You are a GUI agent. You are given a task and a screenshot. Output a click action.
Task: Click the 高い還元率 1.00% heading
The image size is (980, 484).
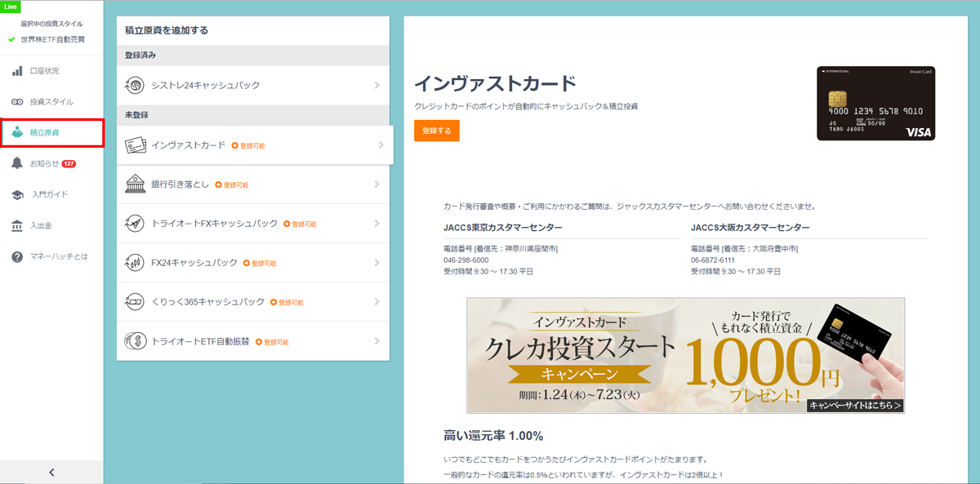(493, 436)
